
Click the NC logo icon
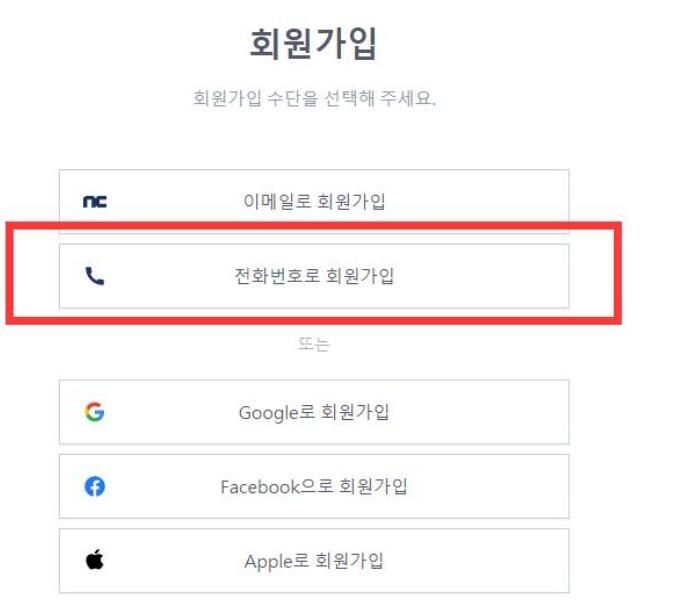point(95,201)
